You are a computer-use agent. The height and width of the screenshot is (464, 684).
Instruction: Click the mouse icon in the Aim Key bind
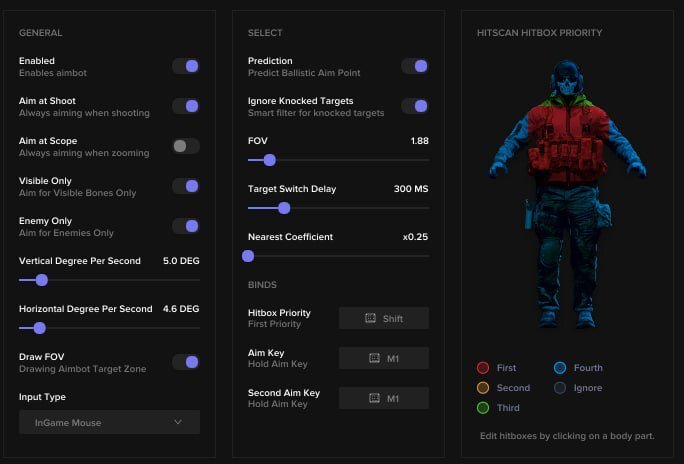pyautogui.click(x=375, y=359)
